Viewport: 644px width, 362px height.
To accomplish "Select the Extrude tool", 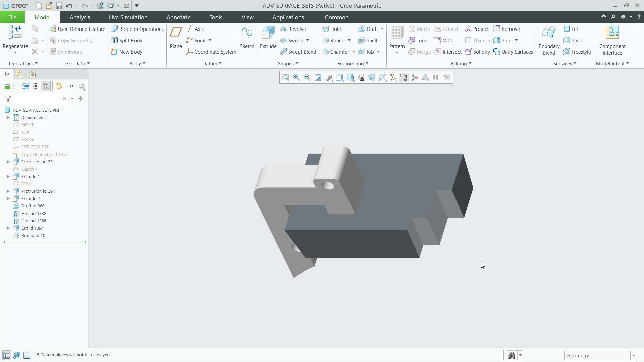I will 268,37.
